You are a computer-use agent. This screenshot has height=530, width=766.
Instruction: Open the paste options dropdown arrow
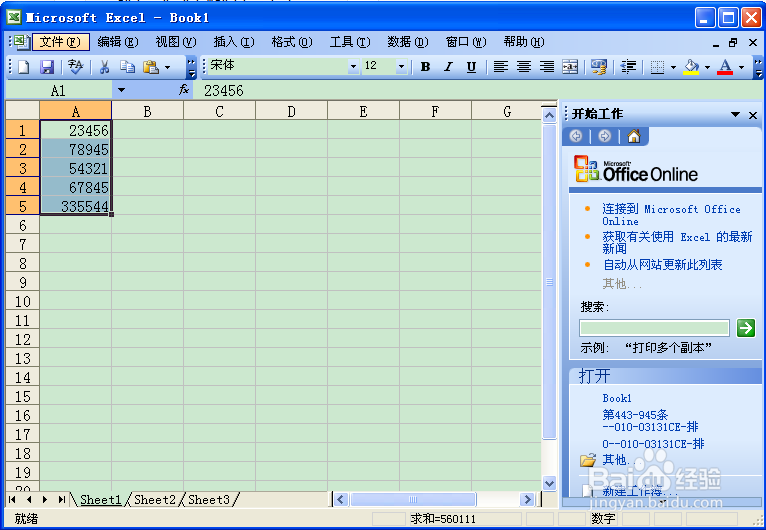[168, 67]
